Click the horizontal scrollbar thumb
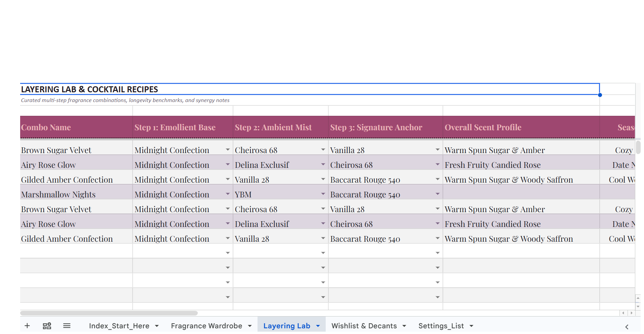Viewport: 644px width, 334px height. tap(109, 313)
